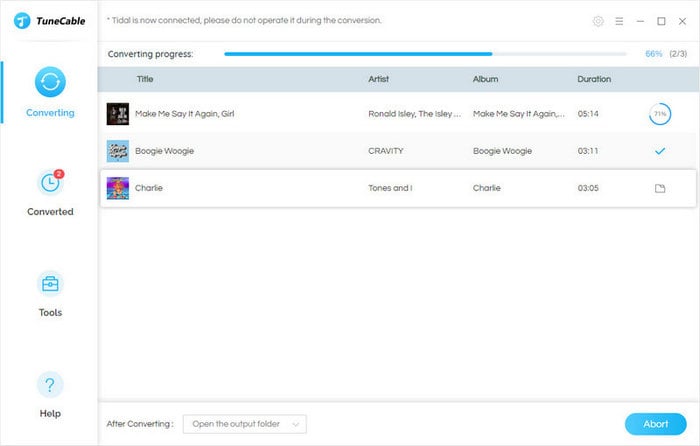Open the settings gear icon
The image size is (700, 446).
598,21
